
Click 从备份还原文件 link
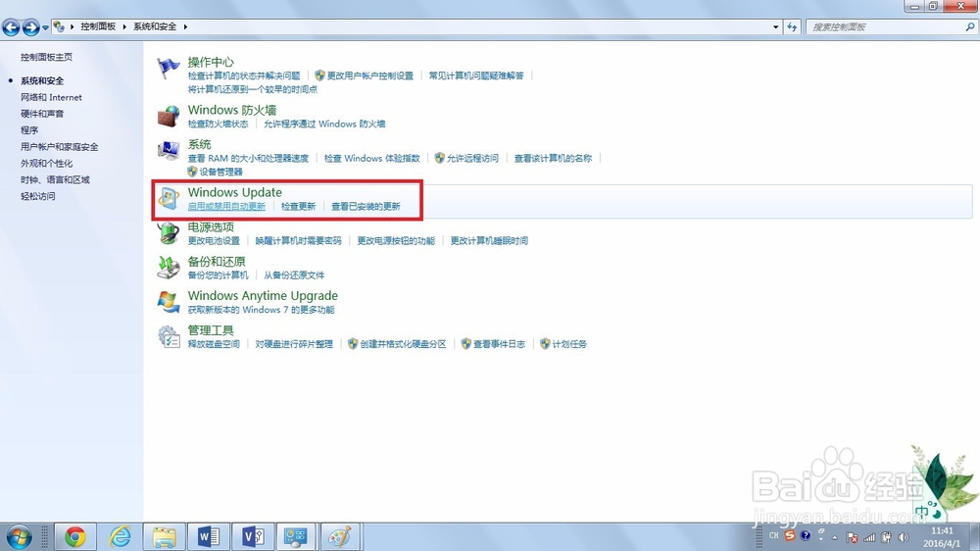[x=294, y=275]
